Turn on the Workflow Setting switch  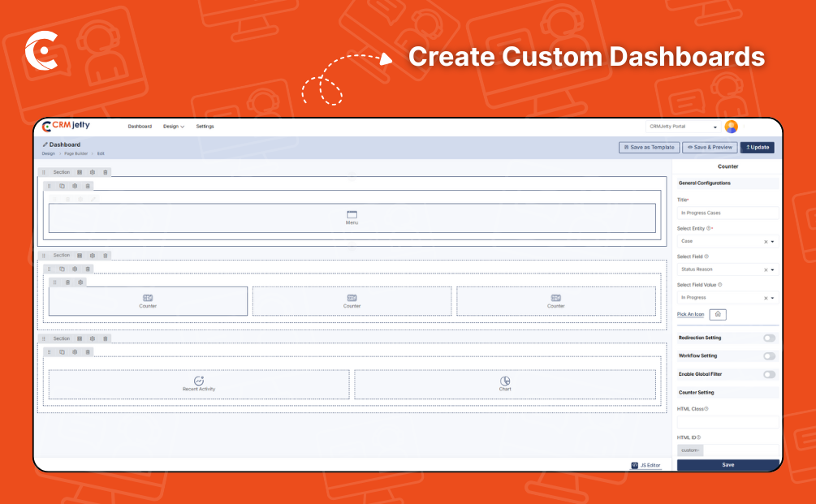coord(768,356)
